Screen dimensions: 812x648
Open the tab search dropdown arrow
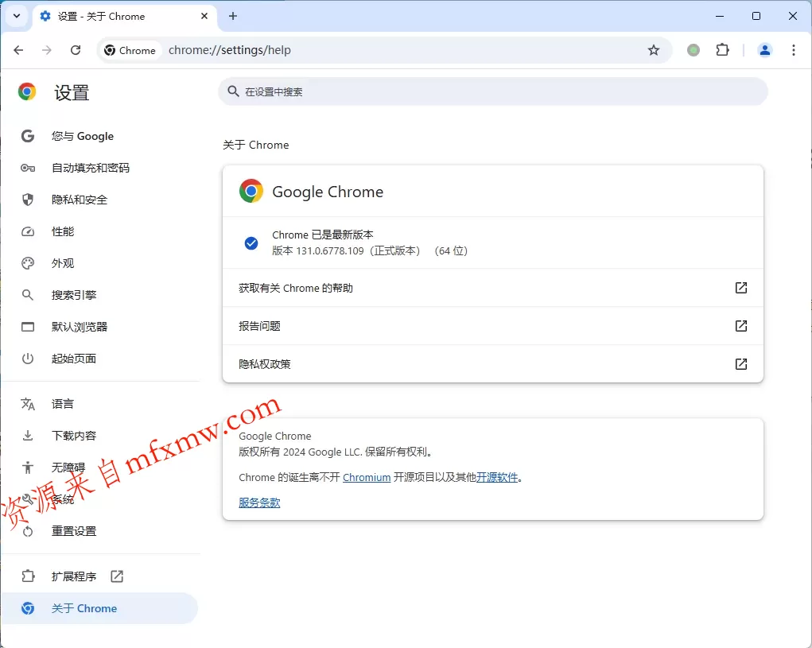[x=17, y=16]
